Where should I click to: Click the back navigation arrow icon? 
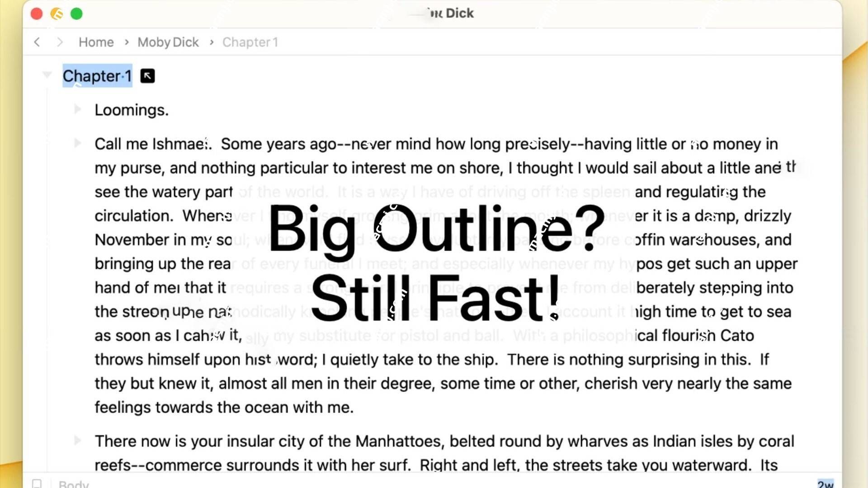[37, 42]
